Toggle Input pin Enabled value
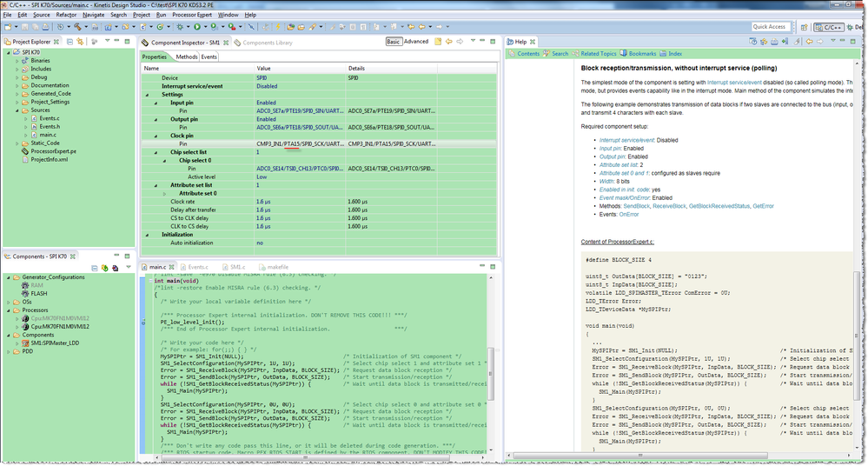868x466 pixels. point(266,103)
